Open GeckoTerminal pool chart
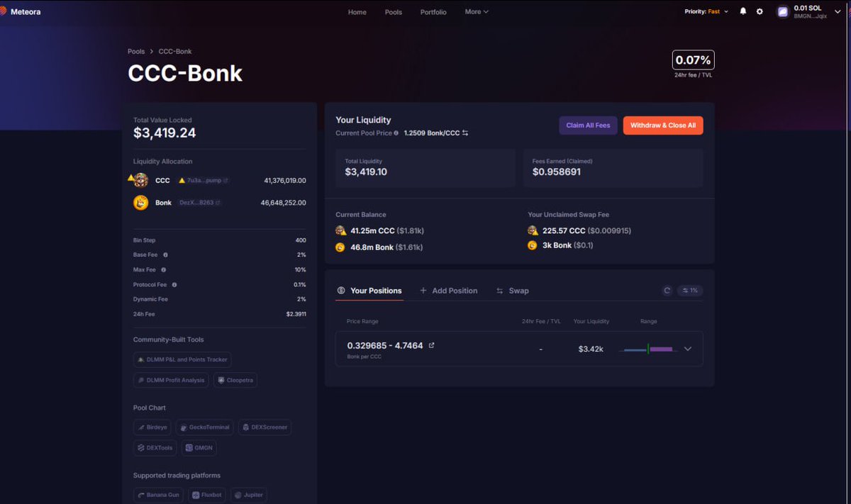 point(204,427)
